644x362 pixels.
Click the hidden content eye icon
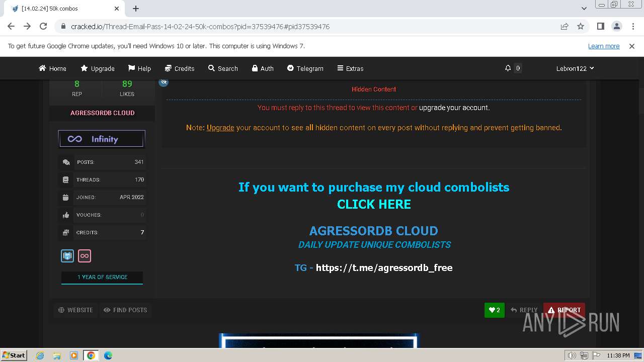164,82
